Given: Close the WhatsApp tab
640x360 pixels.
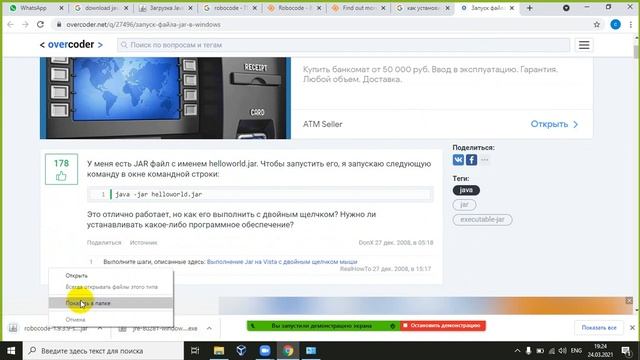Looking at the screenshot, I should tap(61, 8).
